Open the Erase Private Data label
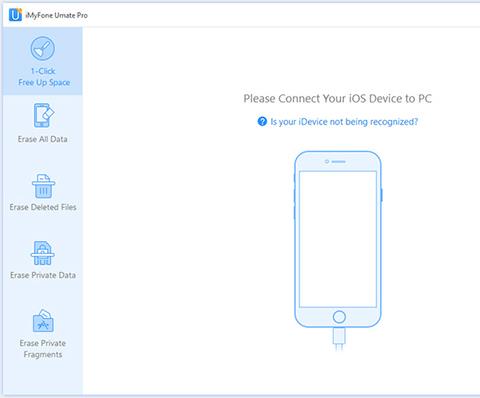The width and height of the screenshot is (480, 398). click(43, 275)
